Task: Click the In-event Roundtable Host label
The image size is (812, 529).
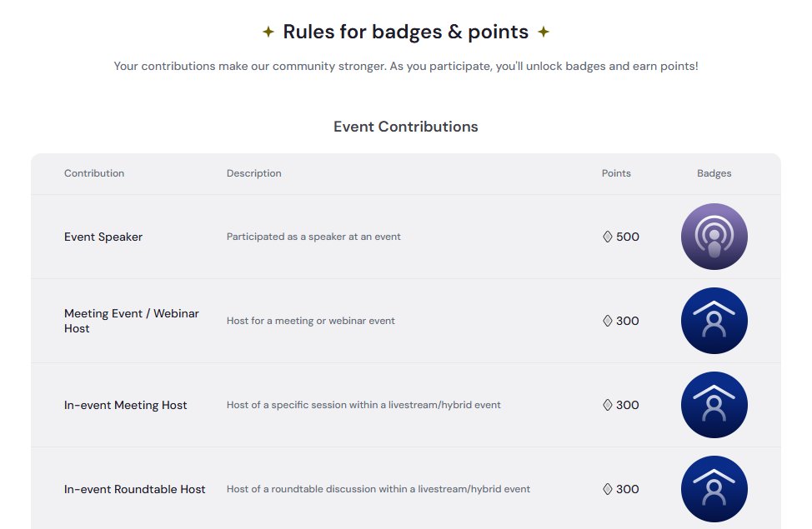Action: point(135,489)
